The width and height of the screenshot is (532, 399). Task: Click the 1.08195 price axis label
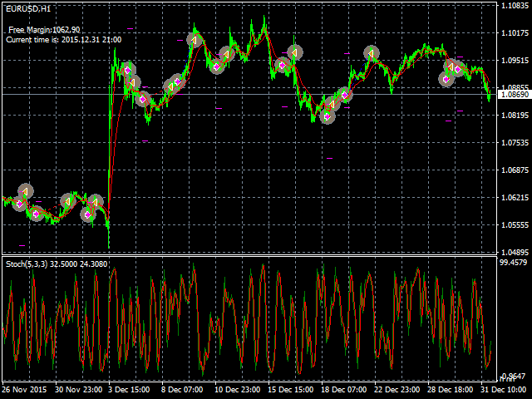point(515,116)
